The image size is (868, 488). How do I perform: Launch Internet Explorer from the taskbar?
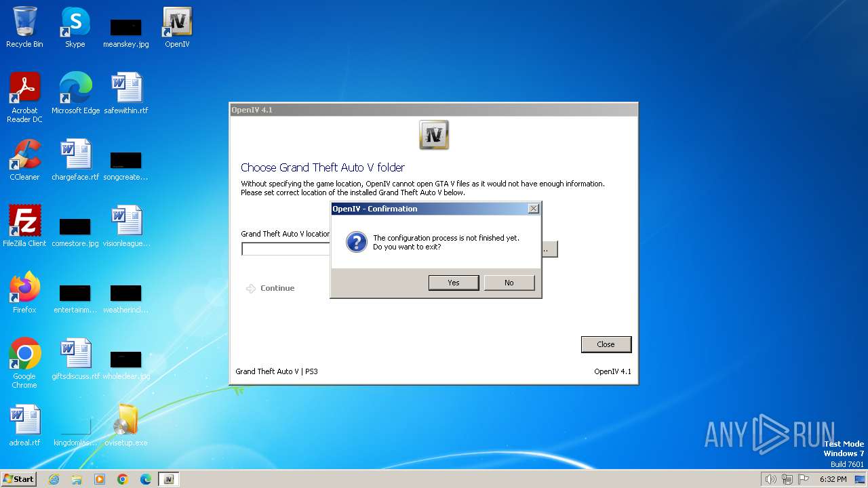pyautogui.click(x=54, y=479)
